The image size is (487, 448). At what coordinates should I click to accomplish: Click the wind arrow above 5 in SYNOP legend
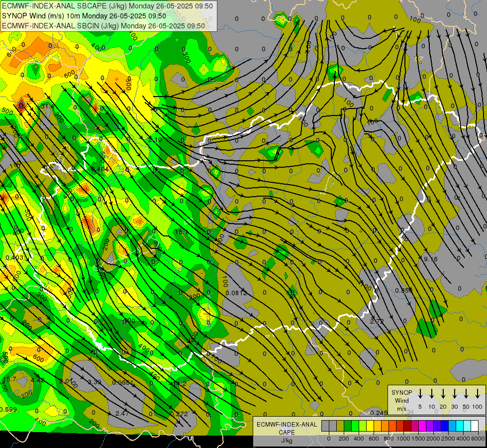[420, 394]
